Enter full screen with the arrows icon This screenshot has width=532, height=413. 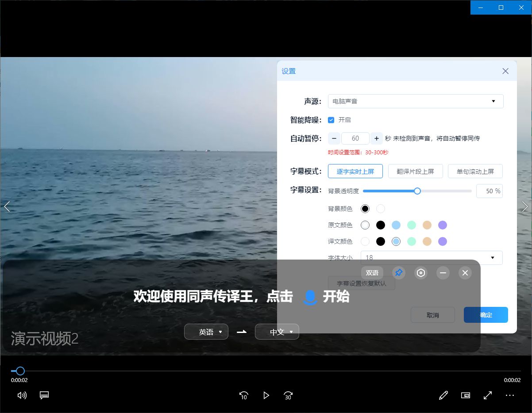pyautogui.click(x=488, y=395)
